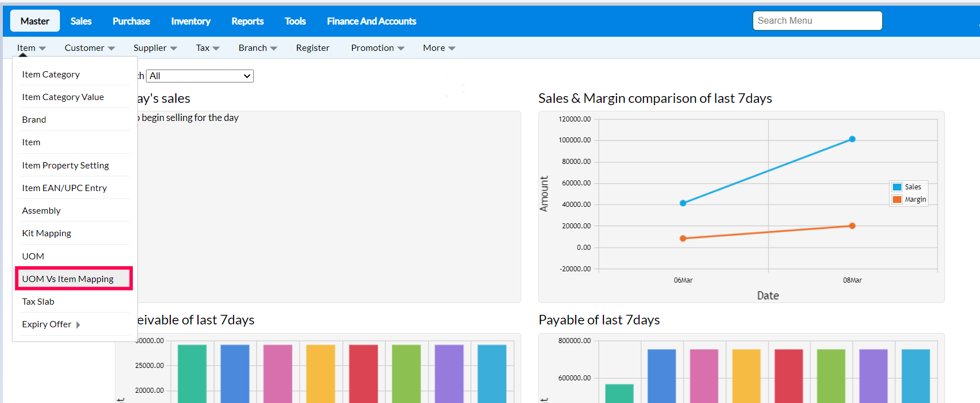Go to the Inventory tab
The height and width of the screenshot is (403, 980).
pos(191,21)
